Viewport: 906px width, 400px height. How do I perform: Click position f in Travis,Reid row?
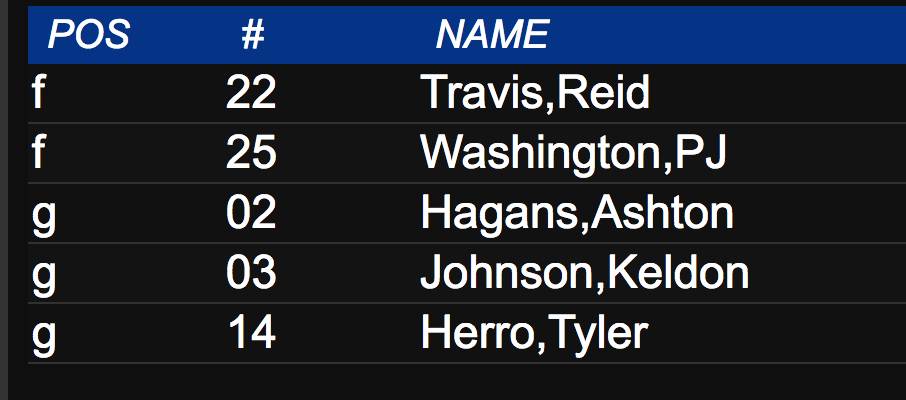pos(38,92)
